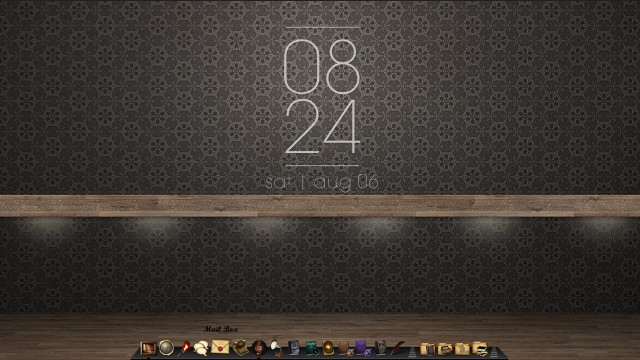The height and width of the screenshot is (360, 640).
Task: Open the vinyl record music icon
Action: [258, 348]
